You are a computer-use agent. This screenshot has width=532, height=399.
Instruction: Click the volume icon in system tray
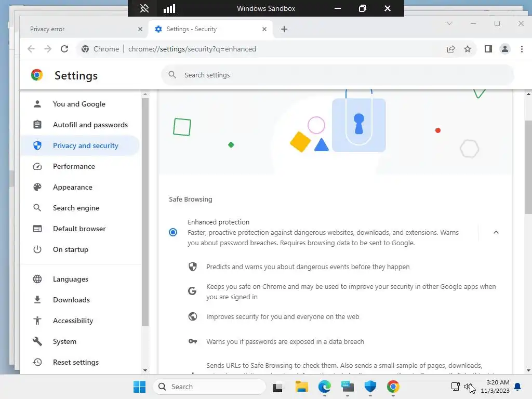click(468, 387)
